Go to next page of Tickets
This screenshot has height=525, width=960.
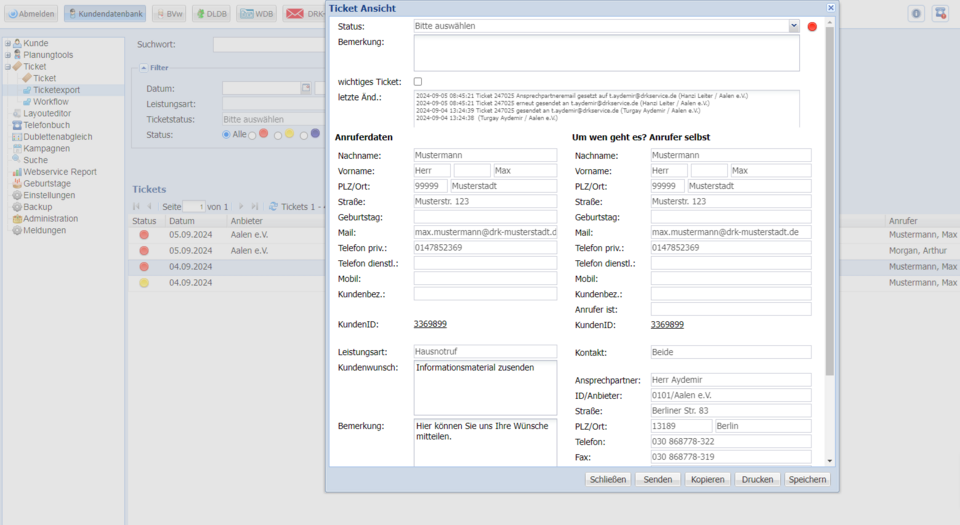(241, 207)
